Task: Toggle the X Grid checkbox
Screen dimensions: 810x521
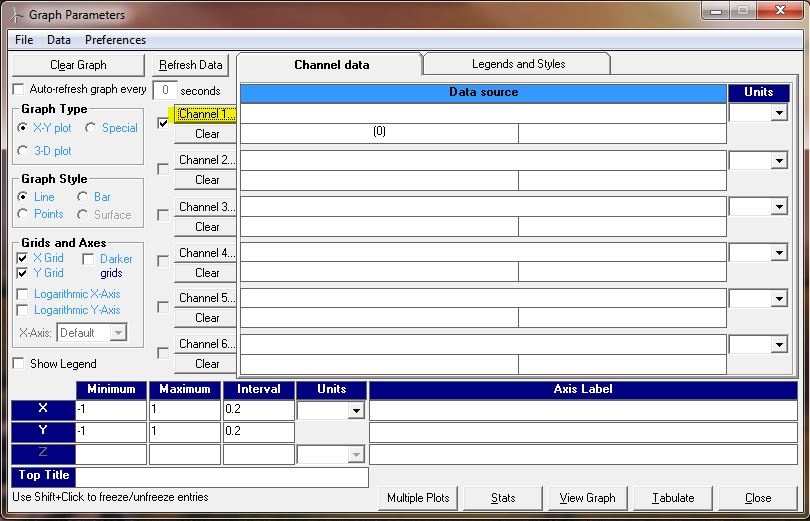Action: tap(22, 258)
